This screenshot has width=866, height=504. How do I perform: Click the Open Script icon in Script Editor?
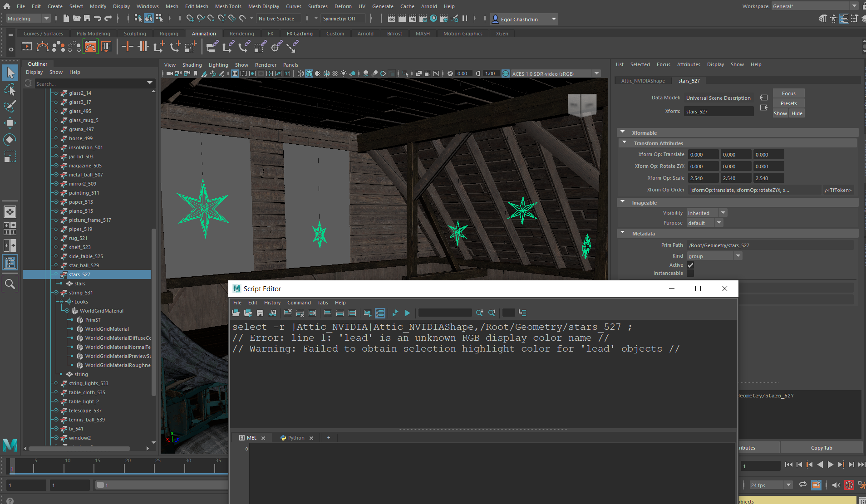pyautogui.click(x=236, y=313)
